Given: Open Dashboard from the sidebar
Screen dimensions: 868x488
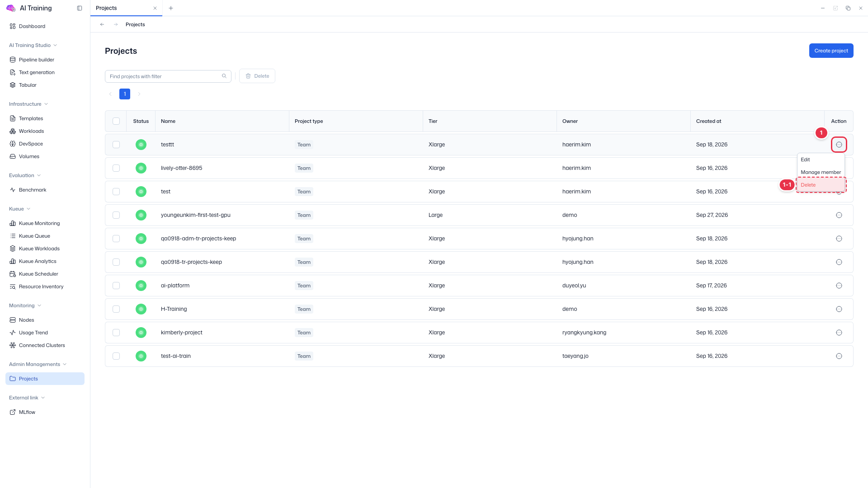Looking at the screenshot, I should coord(45,26).
